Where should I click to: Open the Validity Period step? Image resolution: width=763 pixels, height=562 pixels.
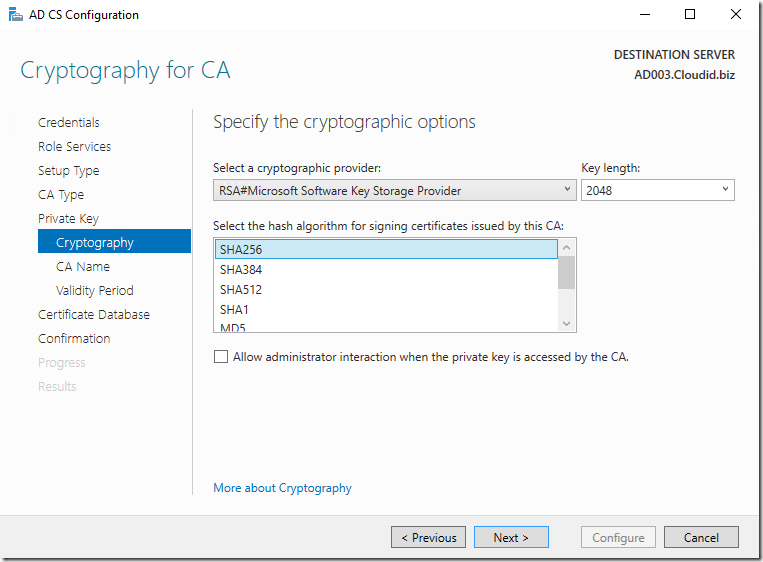tap(95, 291)
